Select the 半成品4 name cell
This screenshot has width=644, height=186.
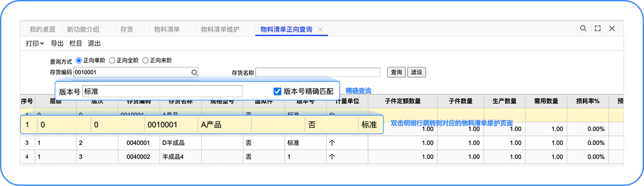click(180, 156)
